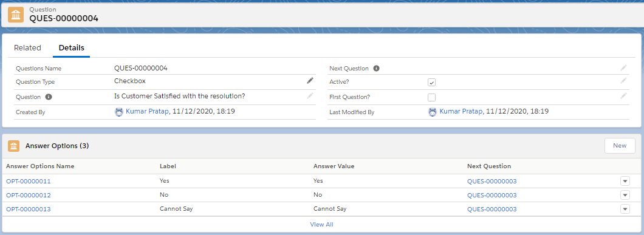Image resolution: width=644 pixels, height=235 pixels.
Task: Click Yes in the Label column
Action: click(164, 180)
